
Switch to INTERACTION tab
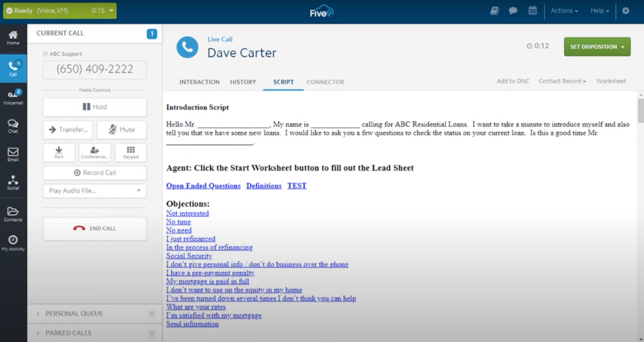[x=199, y=82]
